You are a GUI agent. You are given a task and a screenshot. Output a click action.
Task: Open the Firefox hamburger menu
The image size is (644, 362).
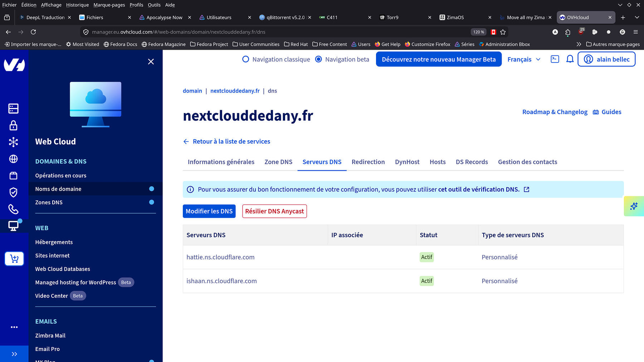click(636, 32)
